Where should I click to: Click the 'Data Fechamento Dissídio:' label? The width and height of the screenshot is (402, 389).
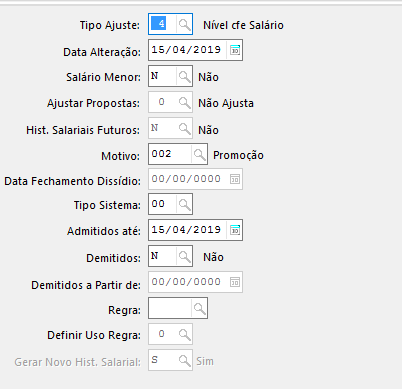point(72,181)
